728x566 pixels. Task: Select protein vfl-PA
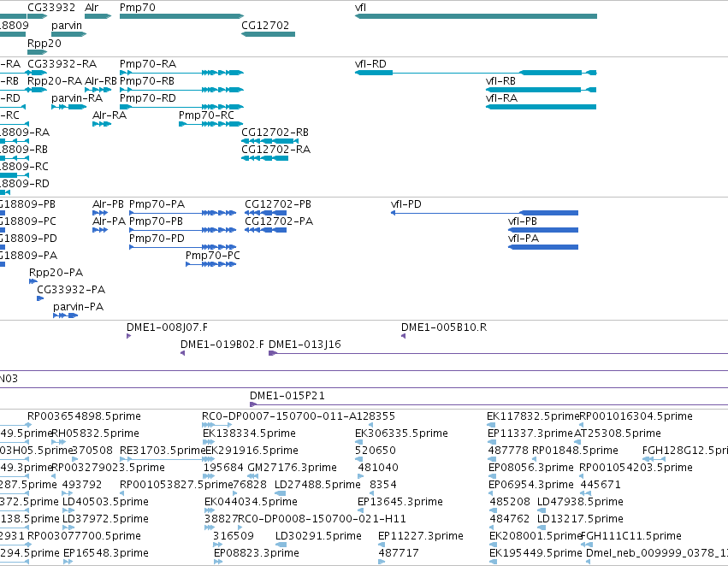click(543, 247)
